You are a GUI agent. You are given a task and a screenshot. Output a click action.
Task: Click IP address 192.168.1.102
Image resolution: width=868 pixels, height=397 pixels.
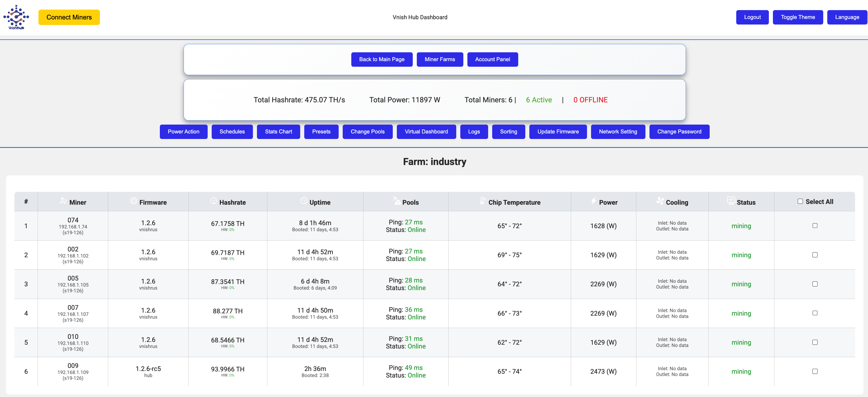(73, 256)
